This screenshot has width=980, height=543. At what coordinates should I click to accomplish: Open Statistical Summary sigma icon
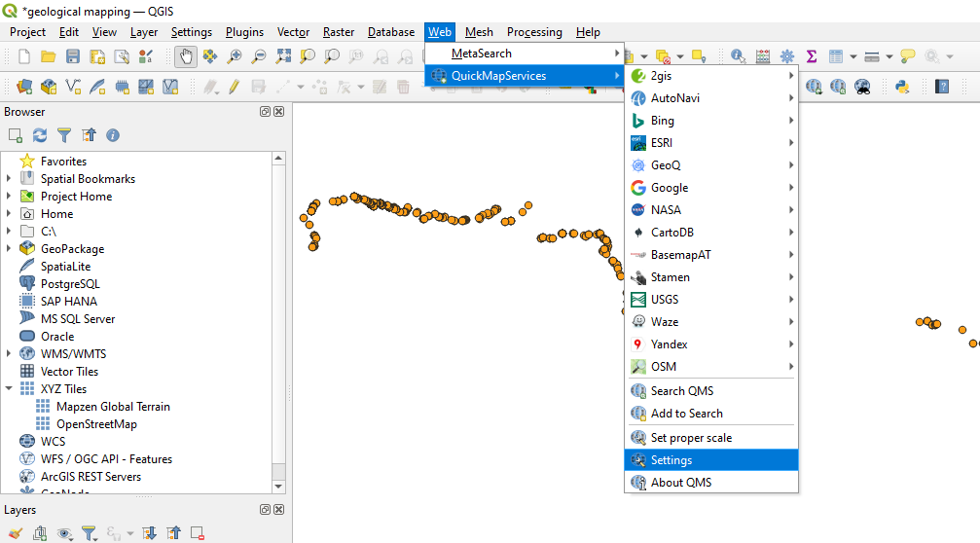pos(812,56)
